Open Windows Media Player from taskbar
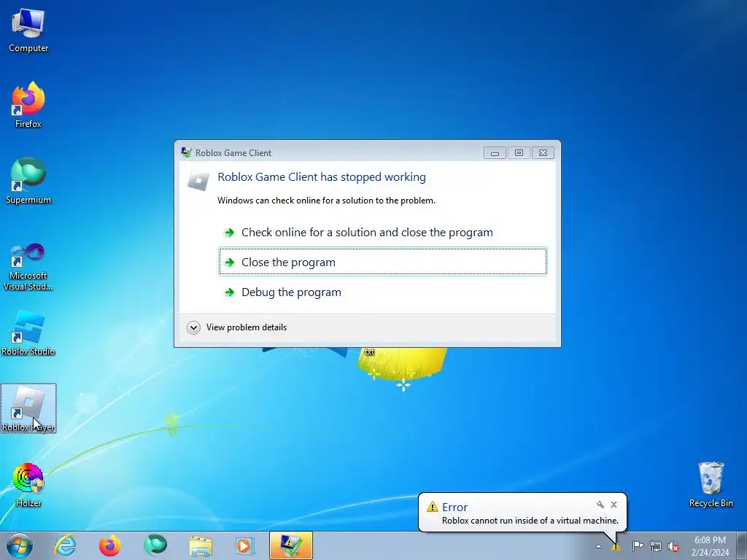Screen dimensions: 747x560 pyautogui.click(x=245, y=545)
